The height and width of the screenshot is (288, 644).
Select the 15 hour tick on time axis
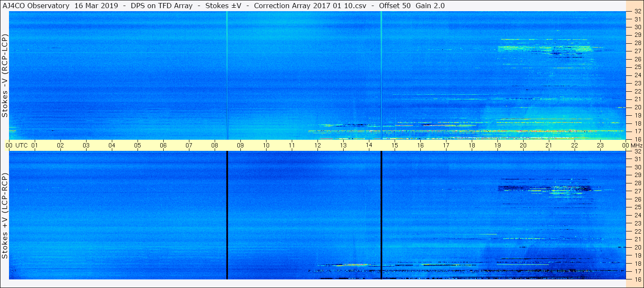(395, 145)
